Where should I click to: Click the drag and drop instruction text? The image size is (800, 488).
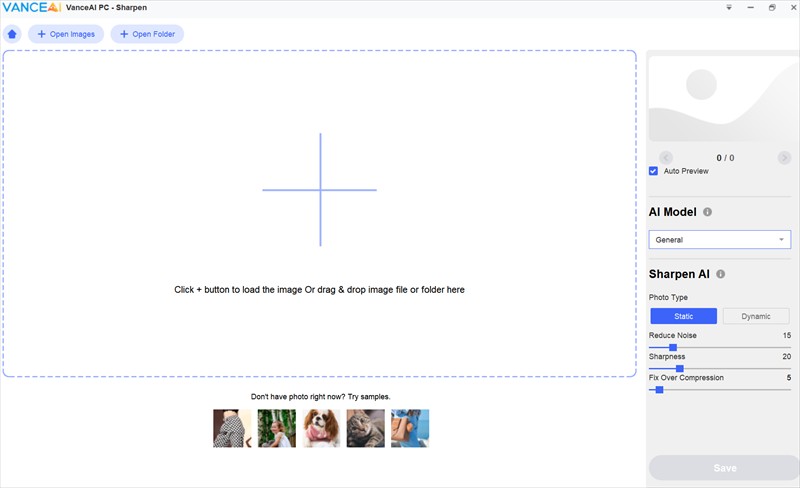coord(319,289)
